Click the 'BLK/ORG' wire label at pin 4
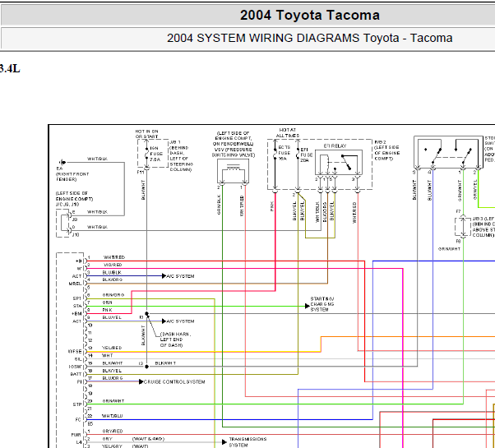 [x=113, y=279]
